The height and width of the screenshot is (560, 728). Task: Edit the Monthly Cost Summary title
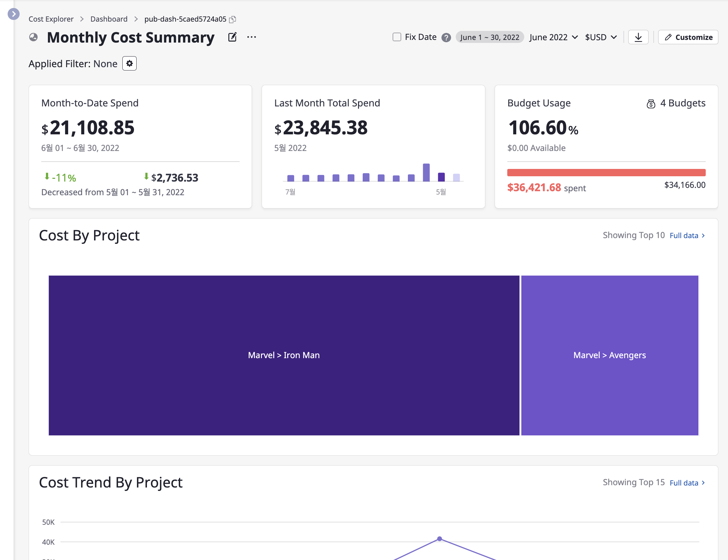(x=232, y=37)
